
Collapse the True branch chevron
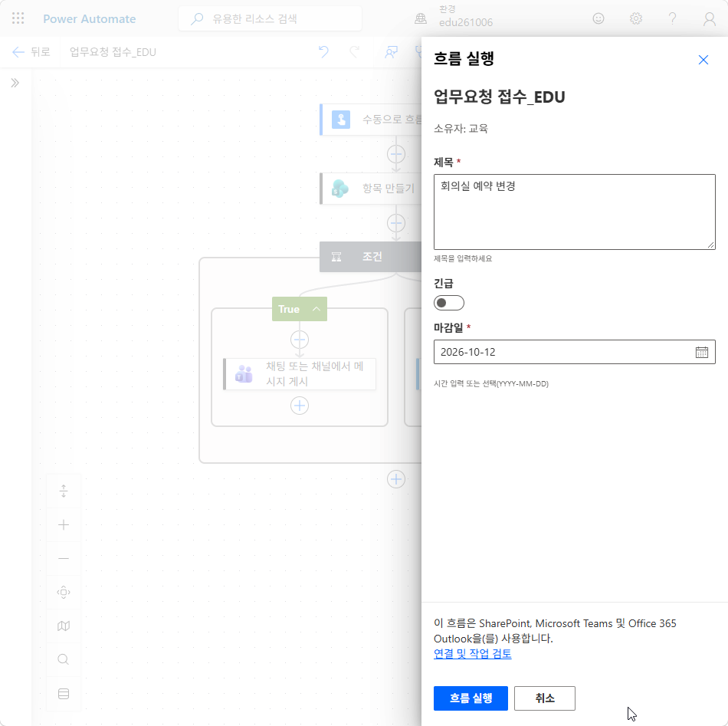coord(316,309)
